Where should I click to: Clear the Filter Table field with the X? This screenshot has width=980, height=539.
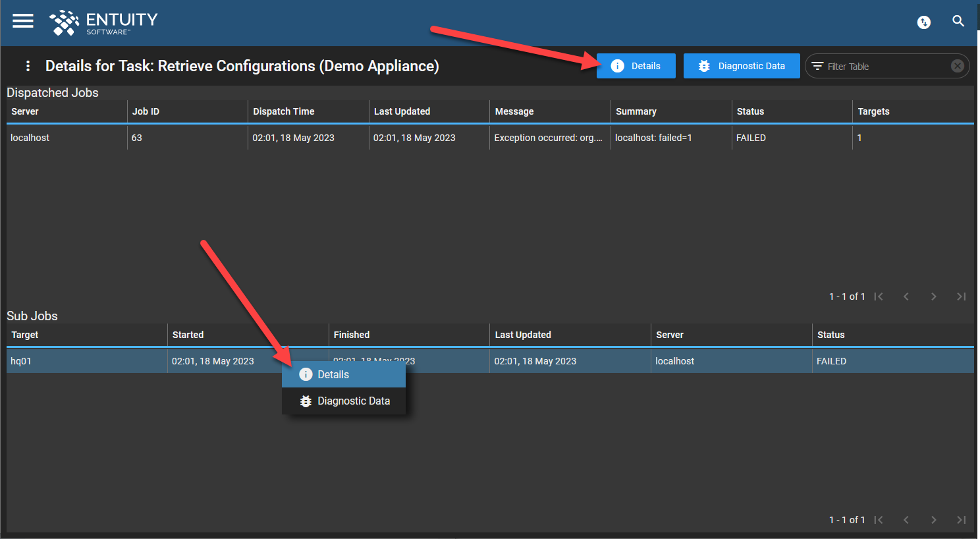(x=957, y=65)
